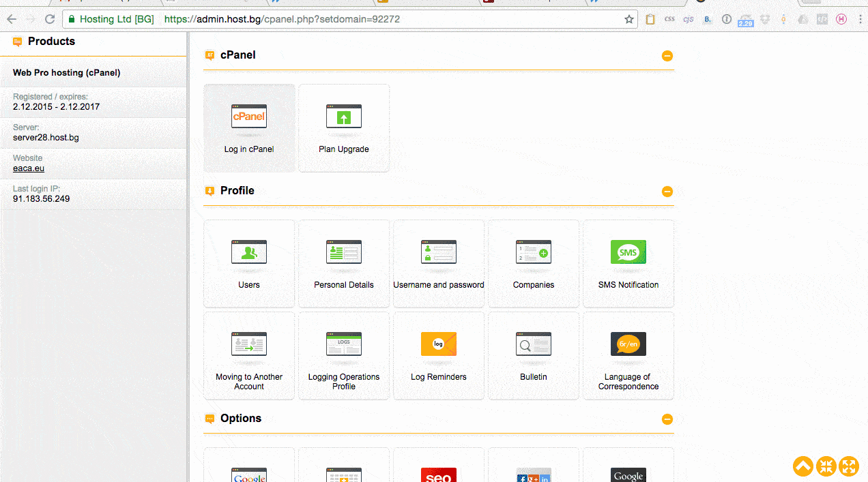Click the dark Google icon in Options

point(628,475)
